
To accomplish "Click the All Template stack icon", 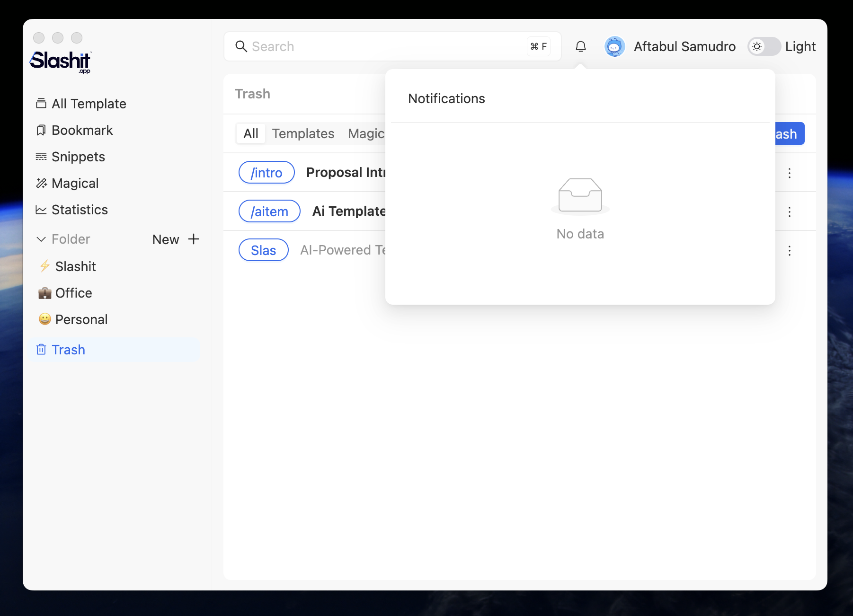I will [41, 104].
